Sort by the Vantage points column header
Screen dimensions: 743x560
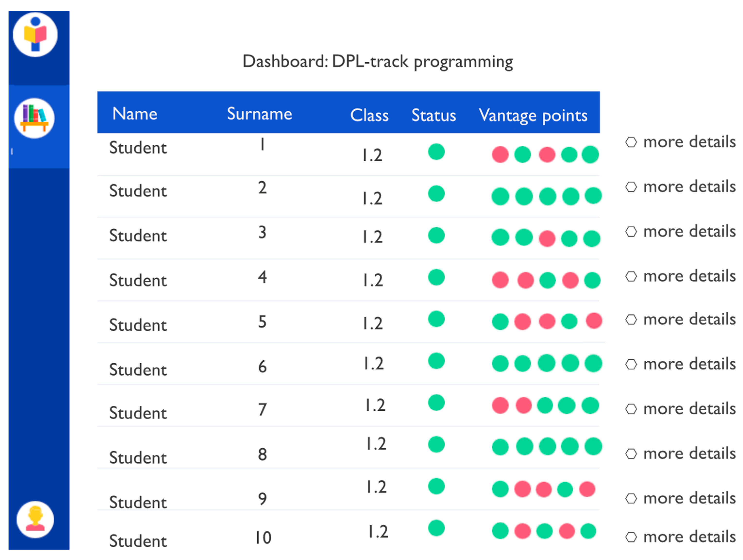pyautogui.click(x=533, y=115)
